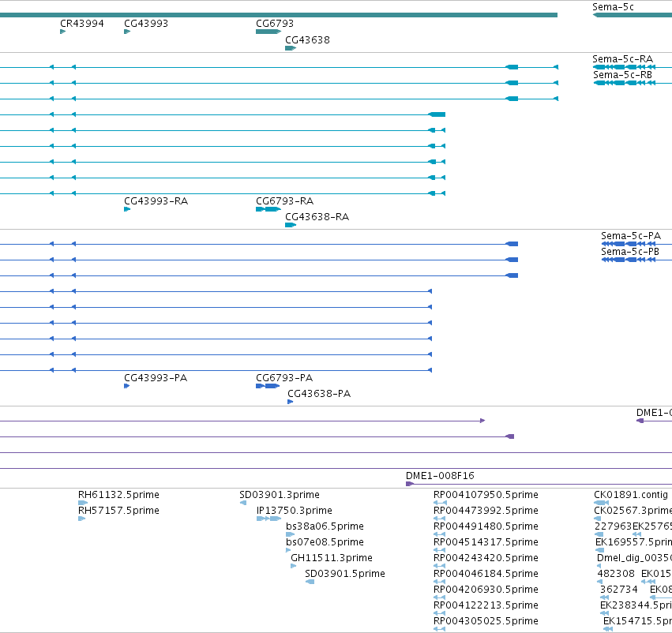Screen dimensions: 672x633
Task: Click the RH57157.5prime EST arrow glyph
Action: [x=81, y=519]
